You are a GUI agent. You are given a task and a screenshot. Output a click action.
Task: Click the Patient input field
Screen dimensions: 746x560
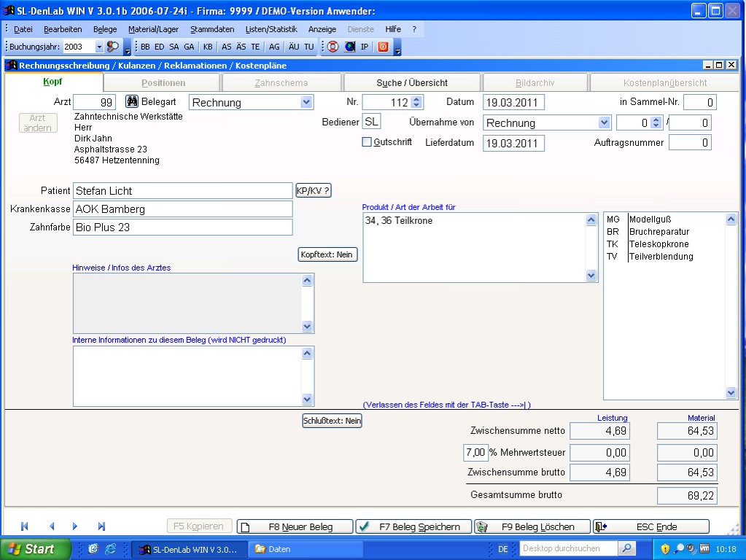pos(183,191)
